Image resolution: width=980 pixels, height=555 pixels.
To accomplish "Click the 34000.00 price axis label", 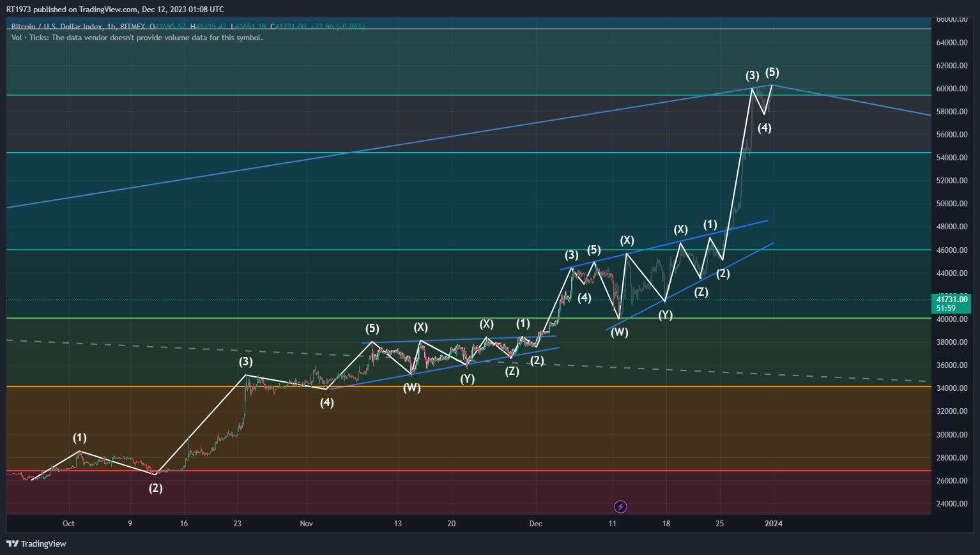I will (x=952, y=388).
